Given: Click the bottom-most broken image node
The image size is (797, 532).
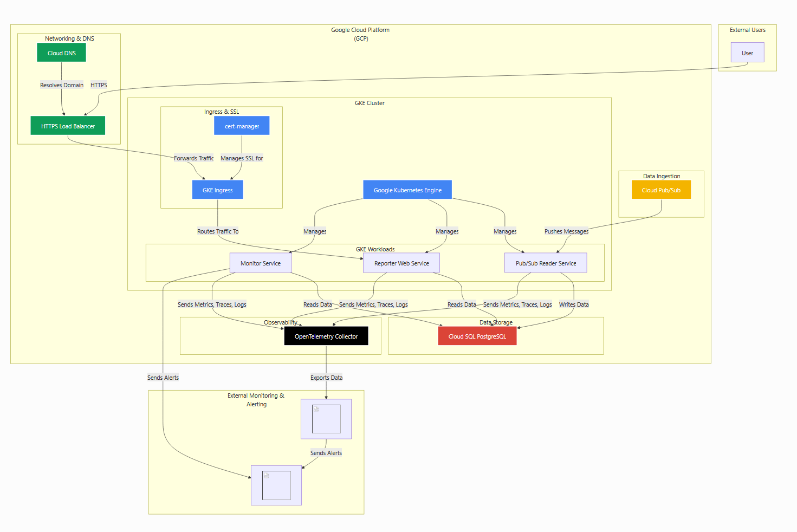Looking at the screenshot, I should pos(276,485).
